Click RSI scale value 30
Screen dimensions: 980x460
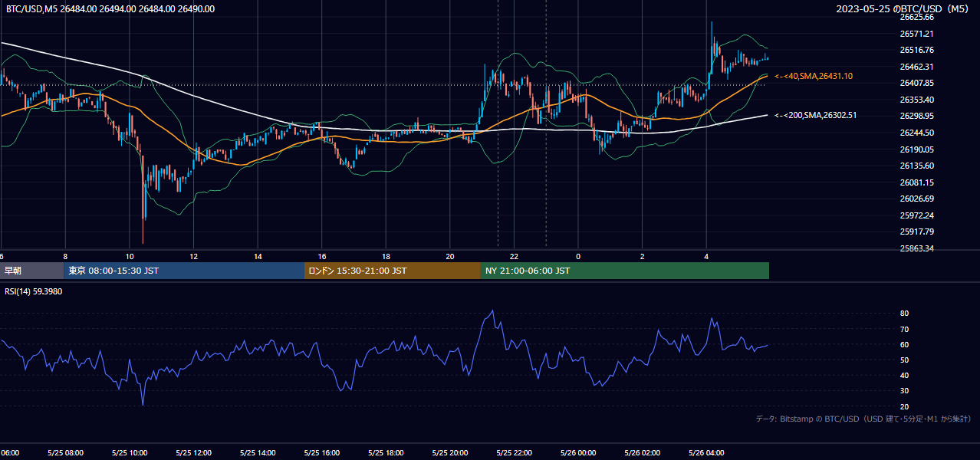click(x=904, y=391)
